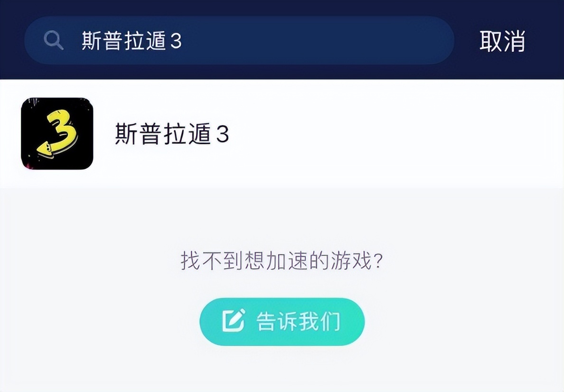Place cursor after the 3 in search box
Viewport: 564px width, 392px height.
pyautogui.click(x=183, y=40)
